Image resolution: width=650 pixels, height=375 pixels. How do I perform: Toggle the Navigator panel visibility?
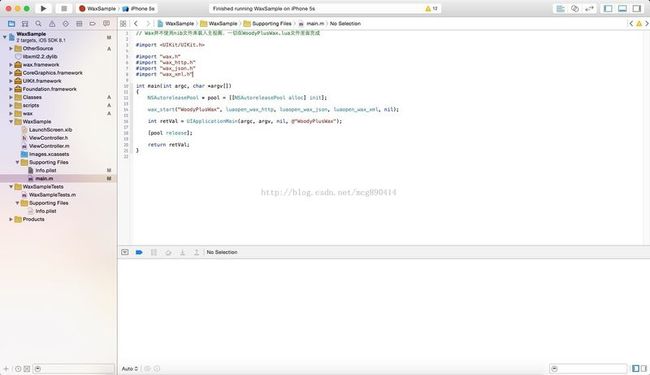pyautogui.click(x=608, y=8)
